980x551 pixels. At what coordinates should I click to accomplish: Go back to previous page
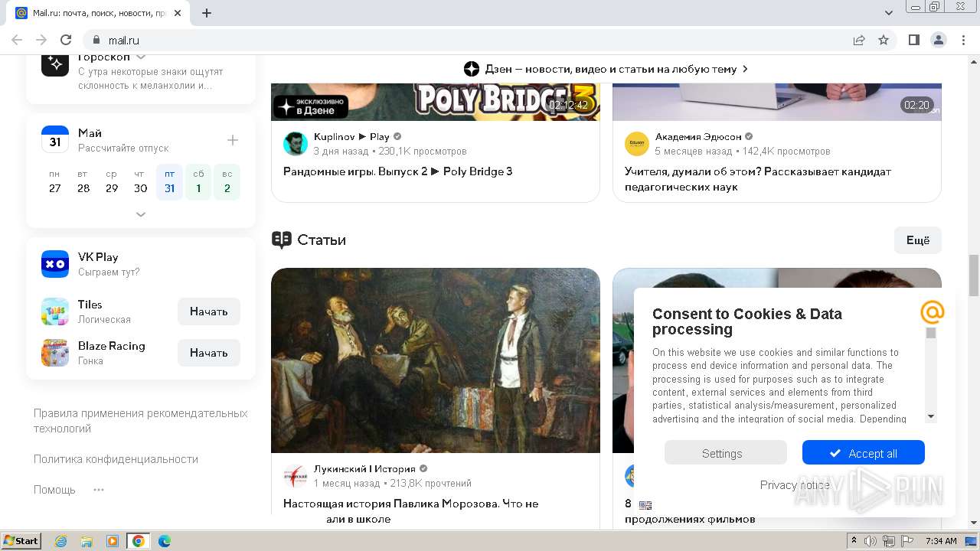pyautogui.click(x=17, y=40)
